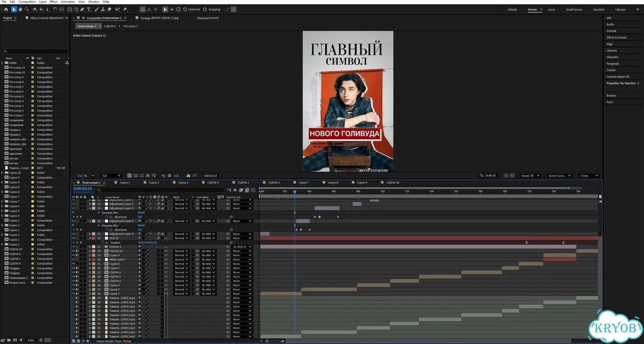The image size is (644, 344).
Task: Toggle visibility of Camera 1 layer
Action: 73,247
